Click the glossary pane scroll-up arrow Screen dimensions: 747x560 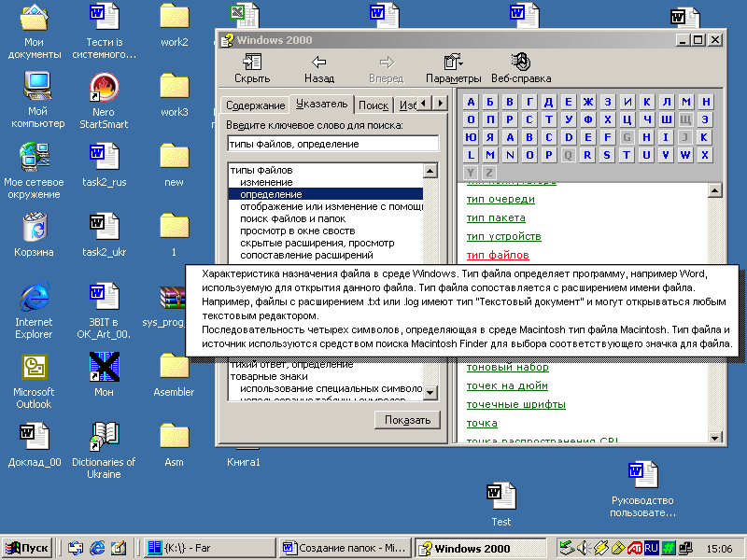[x=715, y=190]
